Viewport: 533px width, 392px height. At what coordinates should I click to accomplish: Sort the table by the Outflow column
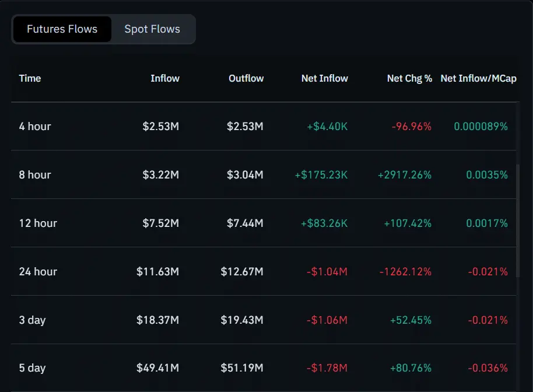(x=246, y=78)
